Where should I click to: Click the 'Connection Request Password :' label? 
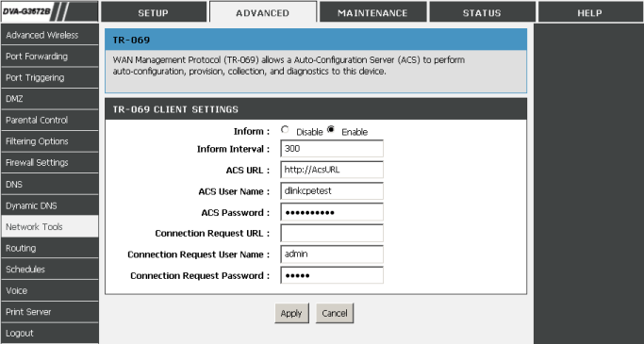(200, 276)
